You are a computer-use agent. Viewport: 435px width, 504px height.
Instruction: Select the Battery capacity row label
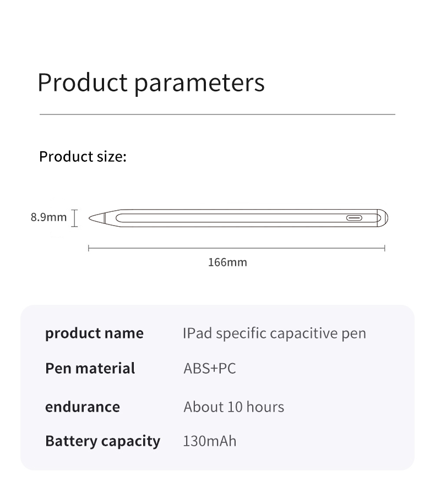[x=102, y=441]
